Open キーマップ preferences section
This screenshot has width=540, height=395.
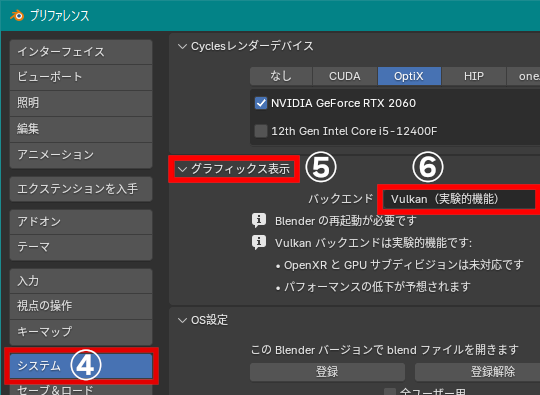(81, 332)
